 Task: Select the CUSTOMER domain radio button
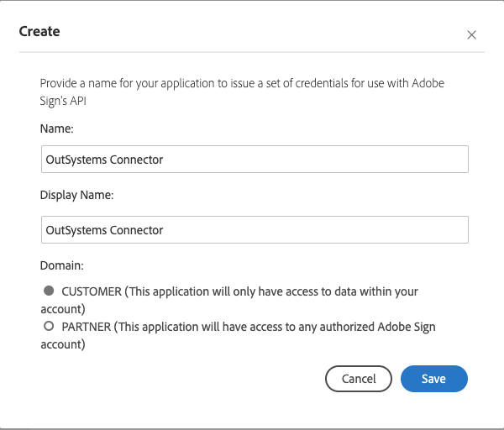point(49,291)
